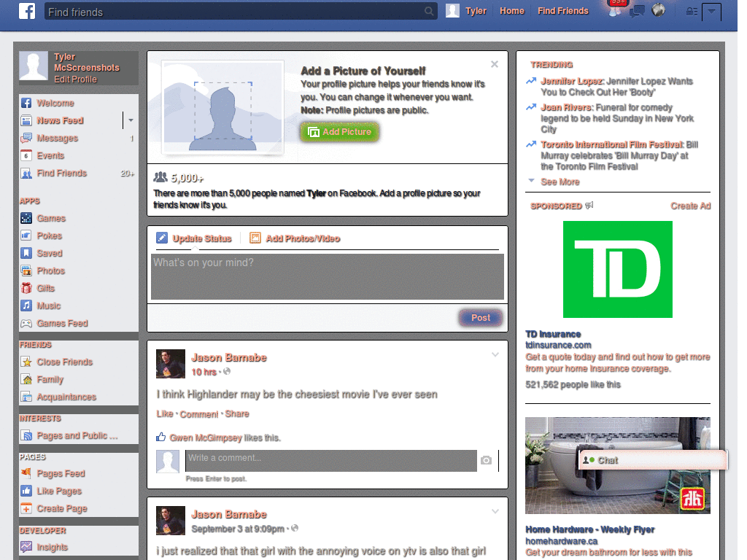Open Joan Rivers trending topic

[566, 108]
